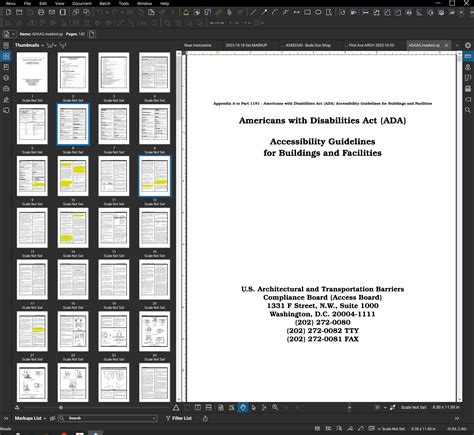
Task: Select the Rectangle markup tool
Action: click(307, 12)
